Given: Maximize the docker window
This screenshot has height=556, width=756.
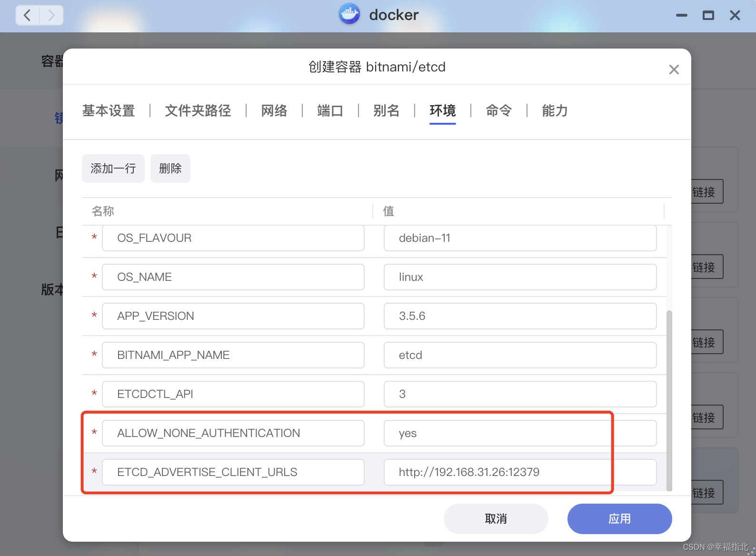Looking at the screenshot, I should point(708,15).
